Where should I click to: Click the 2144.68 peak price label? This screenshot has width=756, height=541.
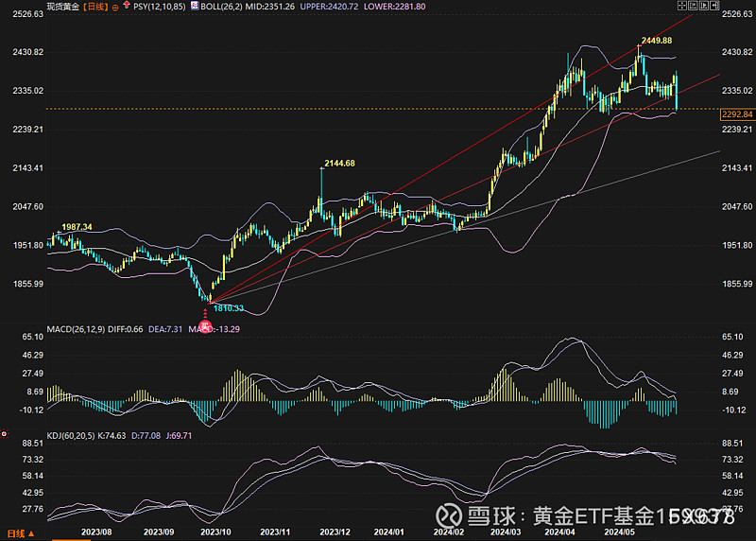[x=339, y=164]
